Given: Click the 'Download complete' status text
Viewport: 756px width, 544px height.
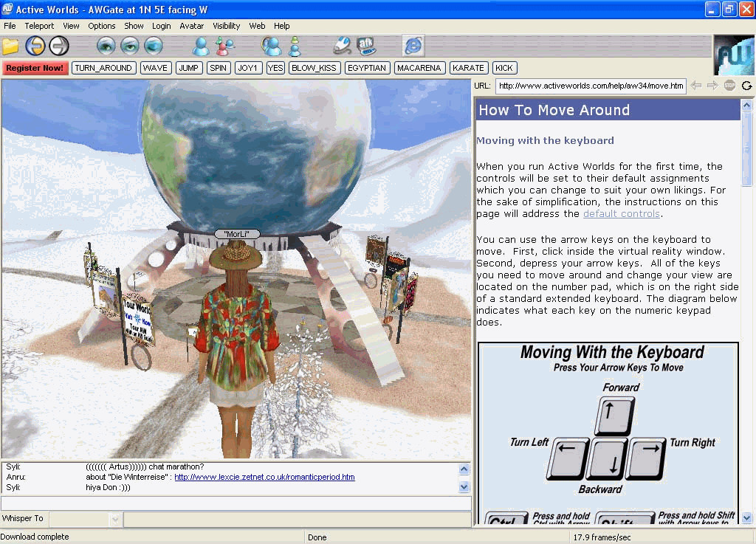Looking at the screenshot, I should [35, 537].
